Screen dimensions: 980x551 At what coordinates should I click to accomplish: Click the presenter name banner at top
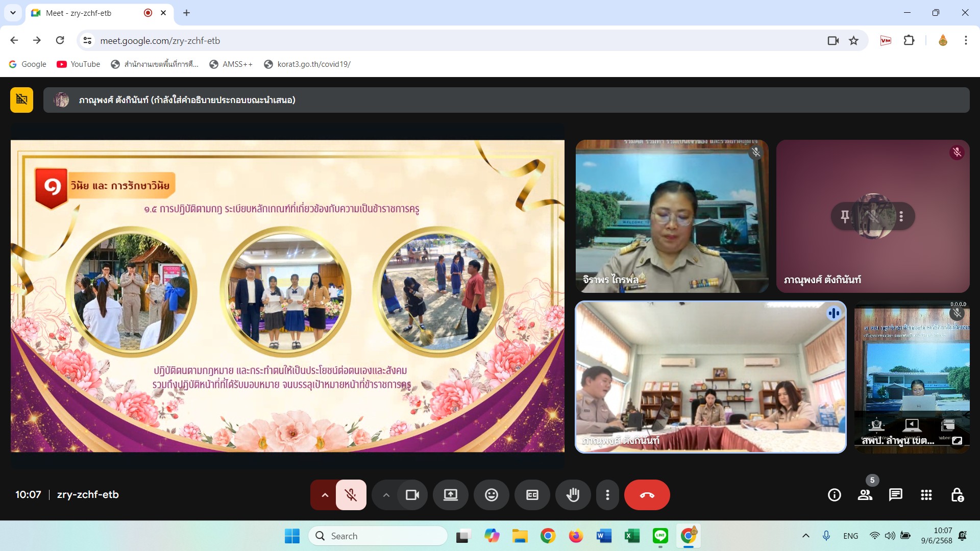click(x=506, y=100)
